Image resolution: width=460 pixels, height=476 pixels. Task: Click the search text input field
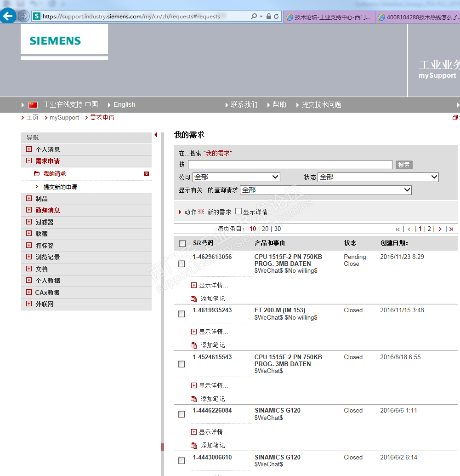(290, 165)
